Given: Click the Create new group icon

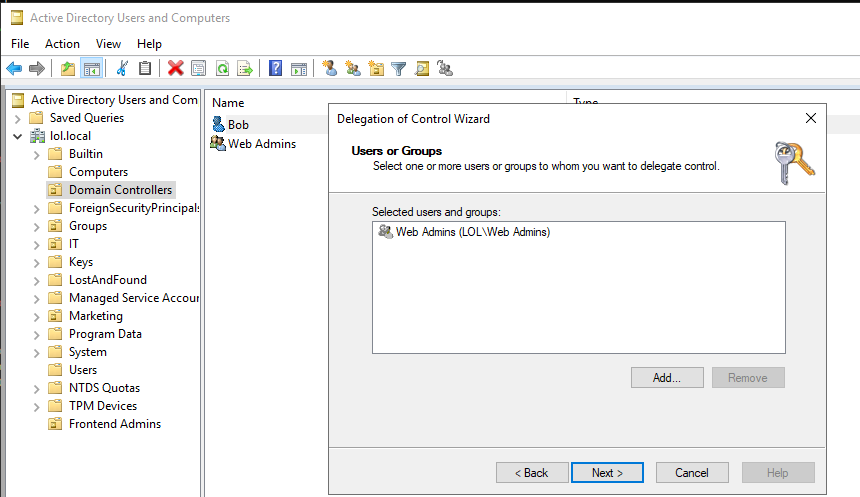Looking at the screenshot, I should (x=353, y=69).
